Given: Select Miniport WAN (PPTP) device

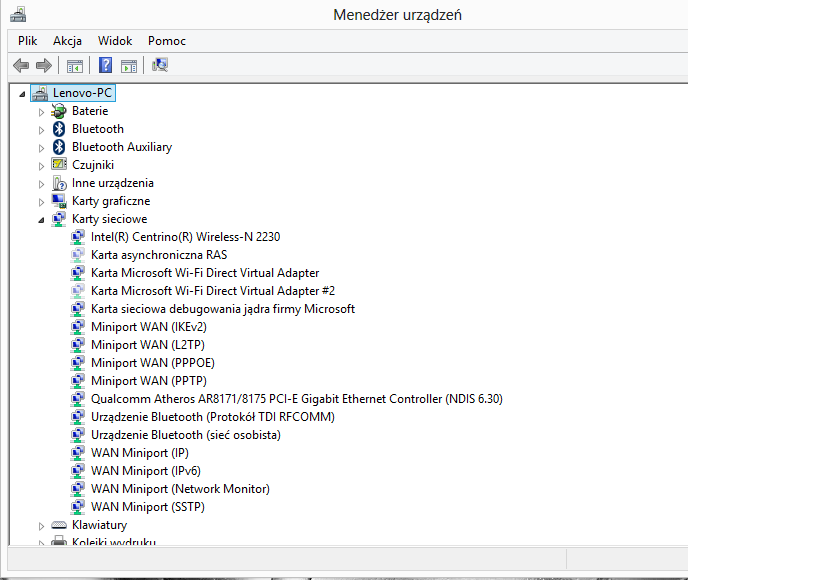Looking at the screenshot, I should tap(149, 381).
